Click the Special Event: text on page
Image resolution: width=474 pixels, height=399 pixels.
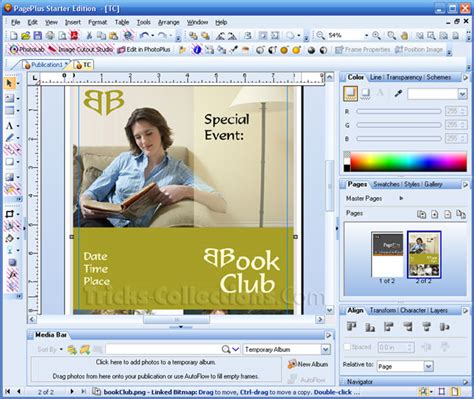click(227, 127)
